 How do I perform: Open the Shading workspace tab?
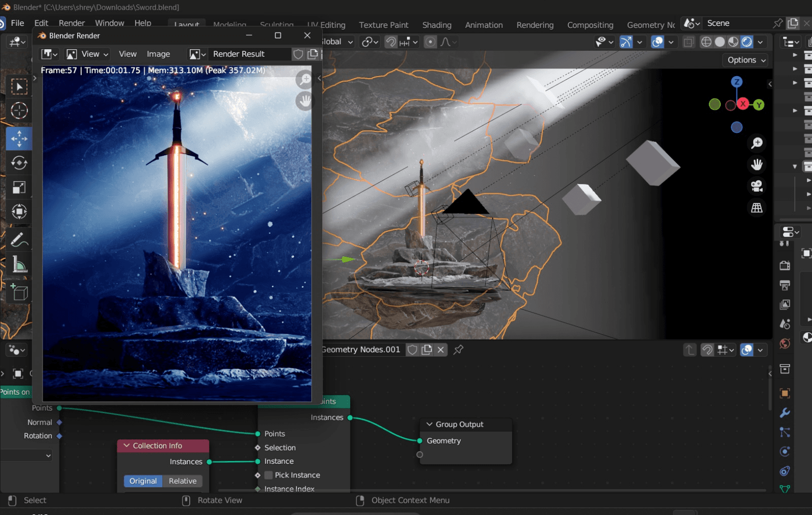click(436, 25)
